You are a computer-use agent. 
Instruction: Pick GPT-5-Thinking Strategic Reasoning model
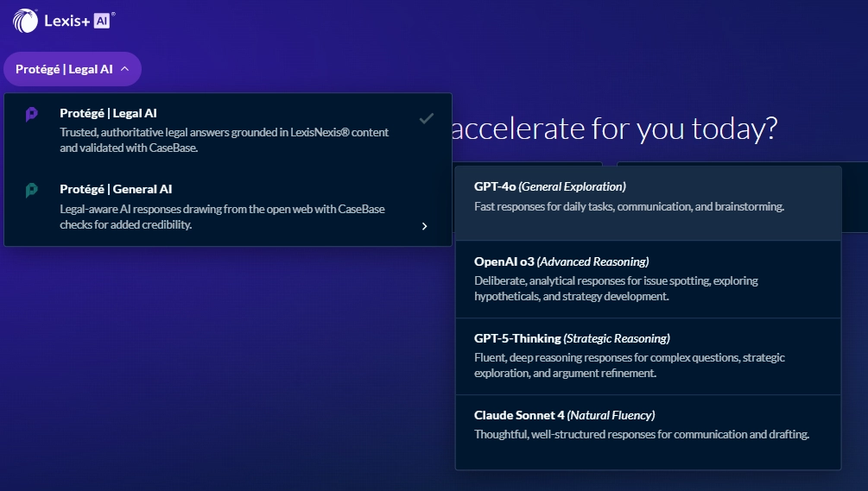571,338
